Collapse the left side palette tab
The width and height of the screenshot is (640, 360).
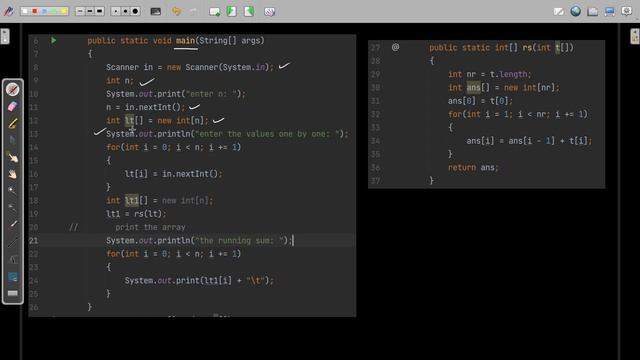pyautogui.click(x=4, y=36)
